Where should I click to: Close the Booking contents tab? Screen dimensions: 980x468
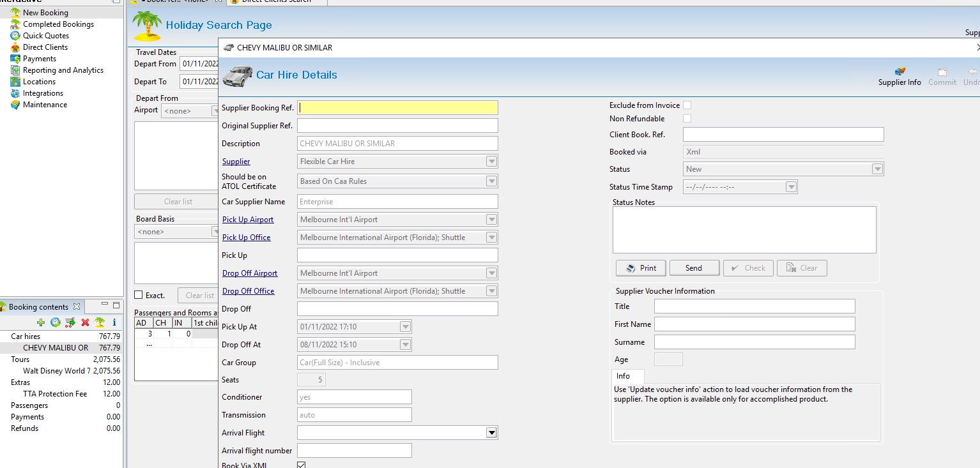(77, 306)
